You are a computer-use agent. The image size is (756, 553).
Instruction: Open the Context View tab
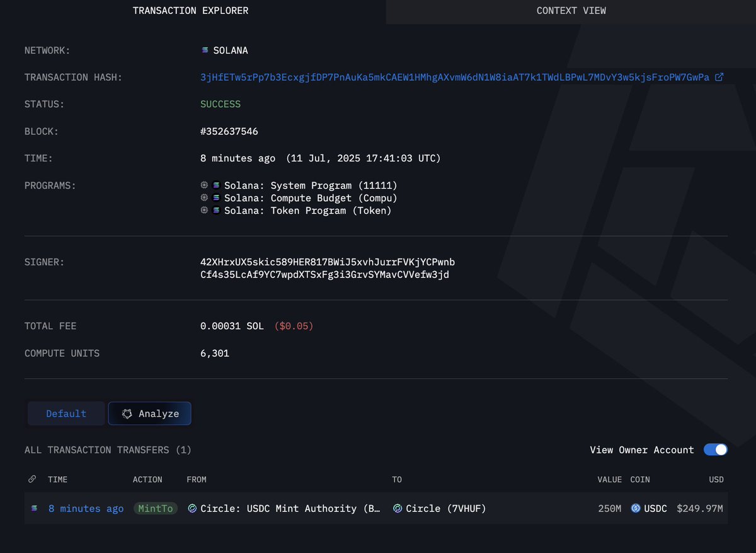click(571, 11)
